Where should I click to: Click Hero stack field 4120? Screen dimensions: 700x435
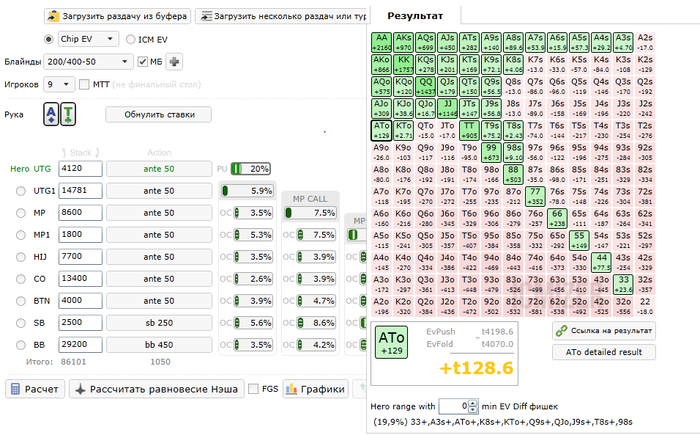point(80,169)
